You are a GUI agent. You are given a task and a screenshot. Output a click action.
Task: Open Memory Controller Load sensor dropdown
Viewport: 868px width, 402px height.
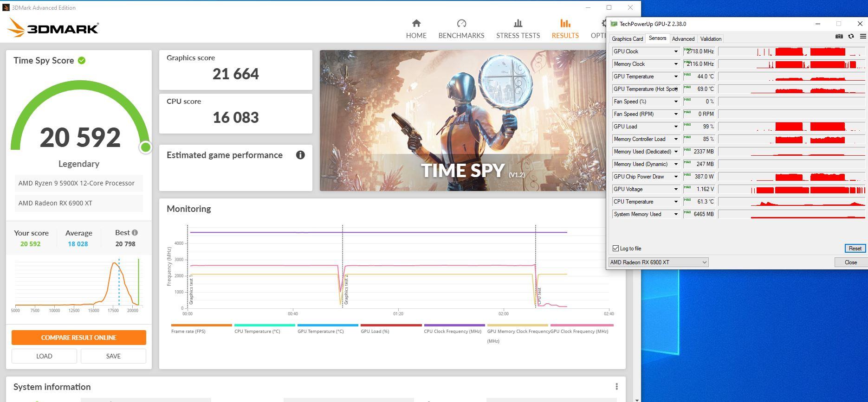[x=676, y=139]
